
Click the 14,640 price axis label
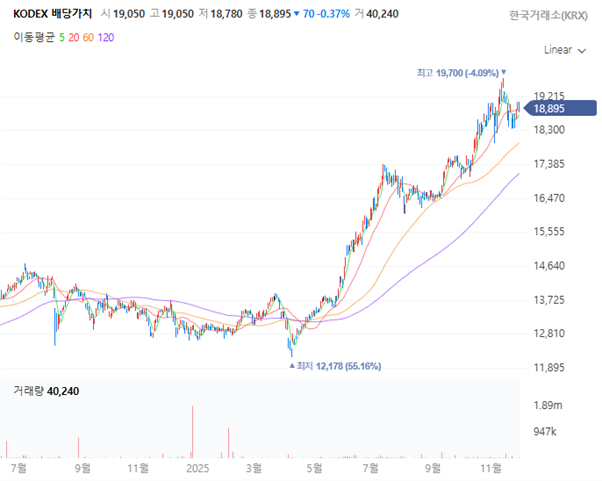[549, 266]
